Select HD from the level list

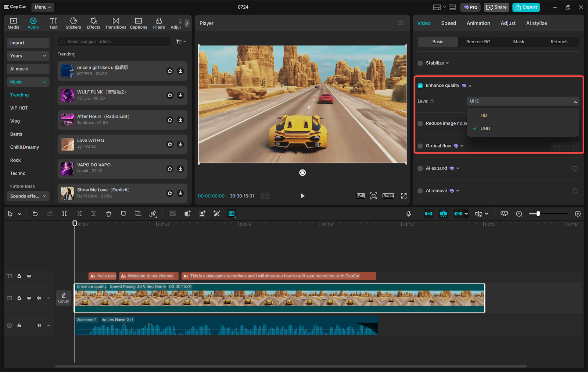(484, 115)
